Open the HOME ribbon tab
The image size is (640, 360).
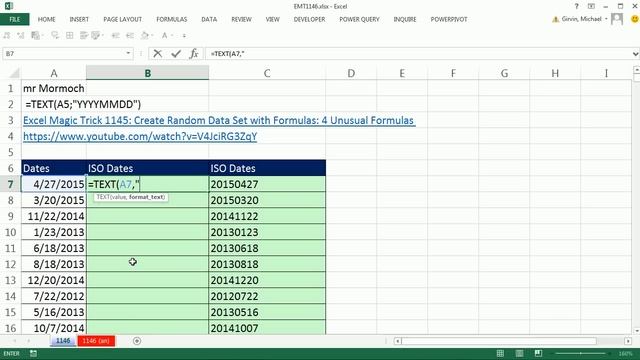(47, 19)
